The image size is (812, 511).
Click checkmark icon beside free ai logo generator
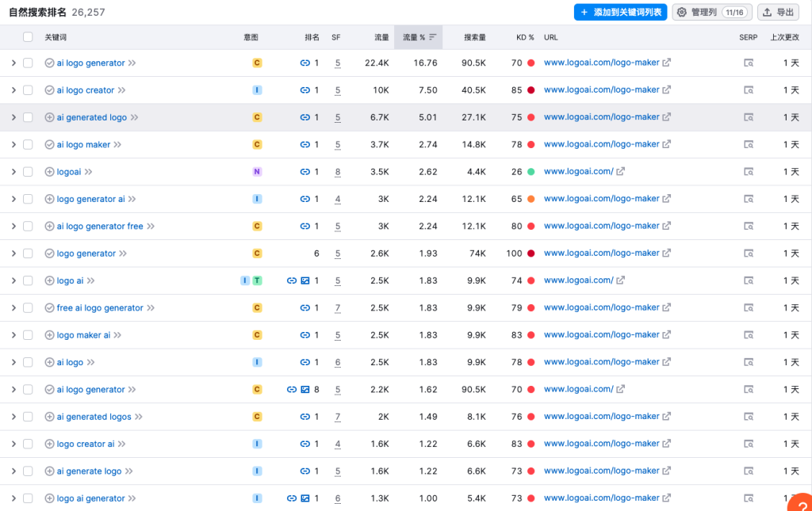(x=49, y=307)
